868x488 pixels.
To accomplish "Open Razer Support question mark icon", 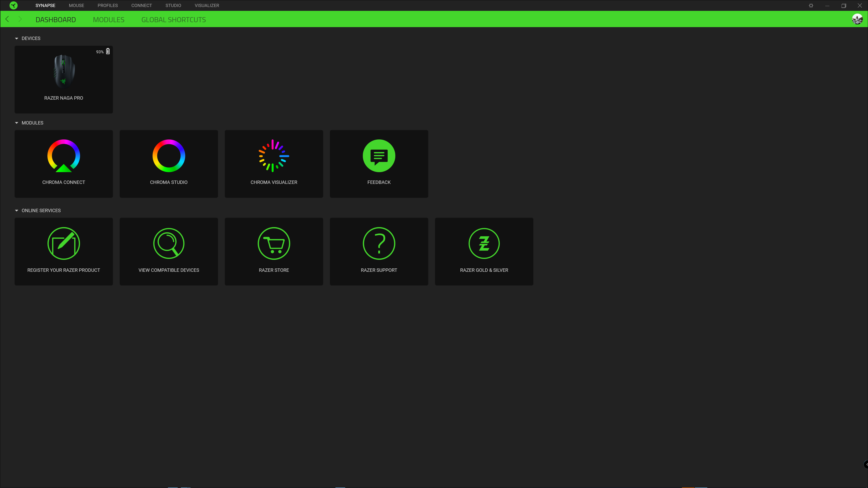I will [x=379, y=244].
